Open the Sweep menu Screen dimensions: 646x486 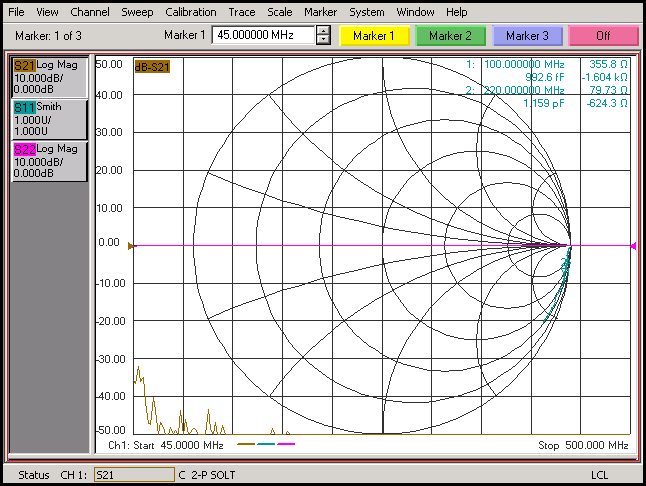[x=137, y=12]
